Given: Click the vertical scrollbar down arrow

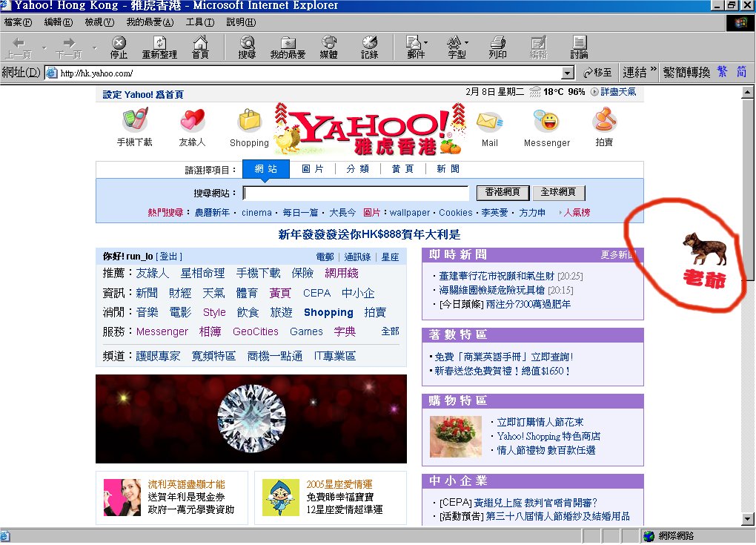Looking at the screenshot, I should coord(748,520).
